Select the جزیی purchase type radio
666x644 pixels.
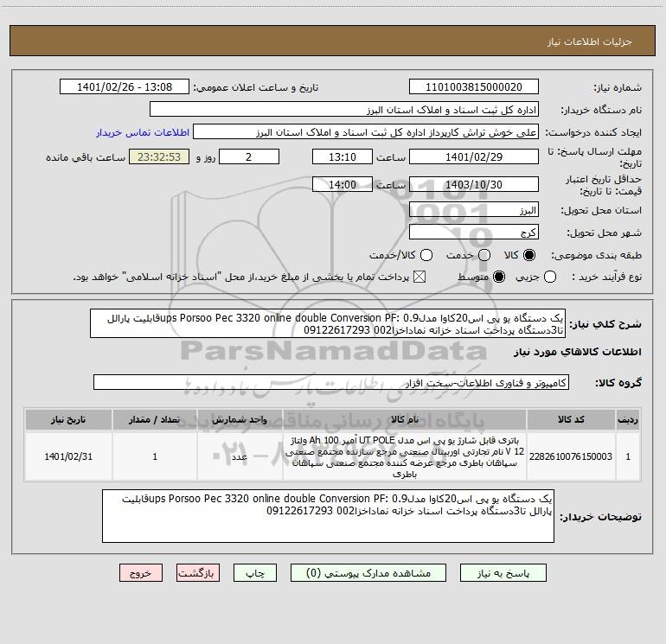point(550,277)
